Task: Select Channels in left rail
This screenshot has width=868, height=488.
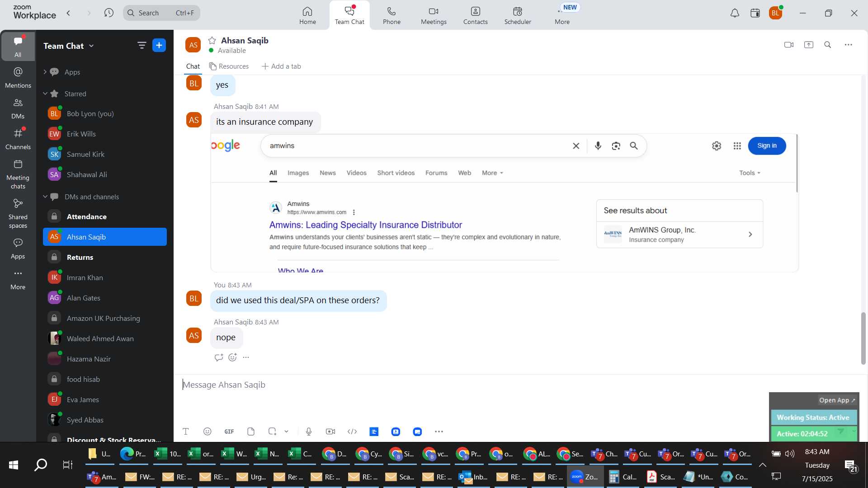Action: 18,139
